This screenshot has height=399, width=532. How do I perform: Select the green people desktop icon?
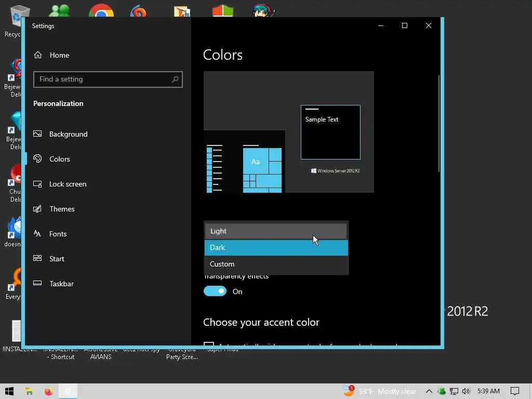click(x=59, y=11)
